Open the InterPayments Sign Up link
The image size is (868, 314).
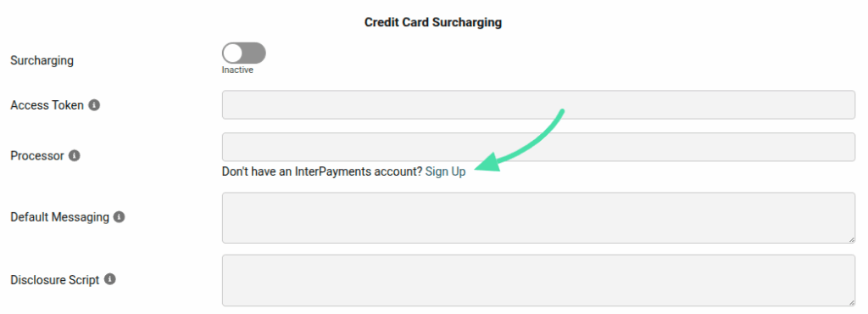[445, 171]
